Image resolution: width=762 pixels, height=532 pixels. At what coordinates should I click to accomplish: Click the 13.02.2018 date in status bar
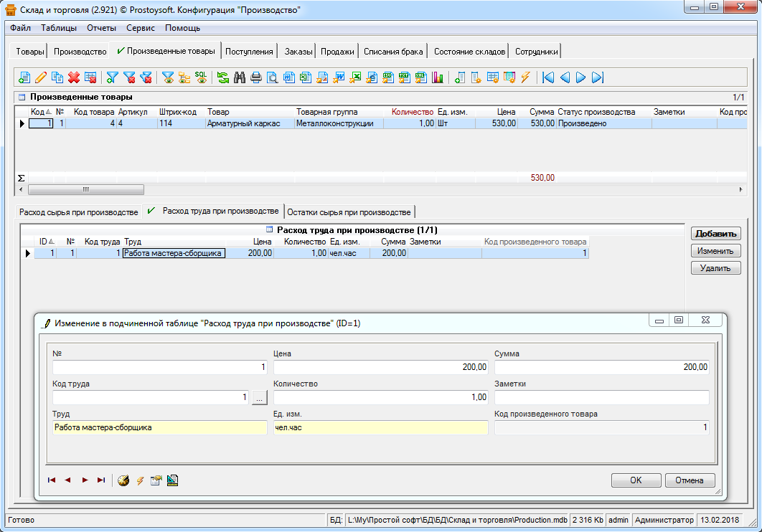(x=720, y=520)
